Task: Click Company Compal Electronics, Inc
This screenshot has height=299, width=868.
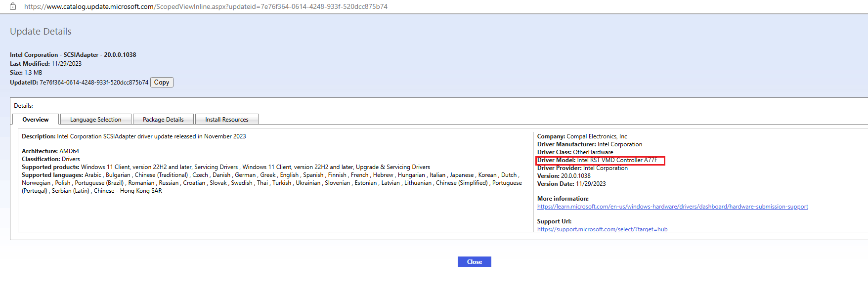Action: pyautogui.click(x=582, y=136)
